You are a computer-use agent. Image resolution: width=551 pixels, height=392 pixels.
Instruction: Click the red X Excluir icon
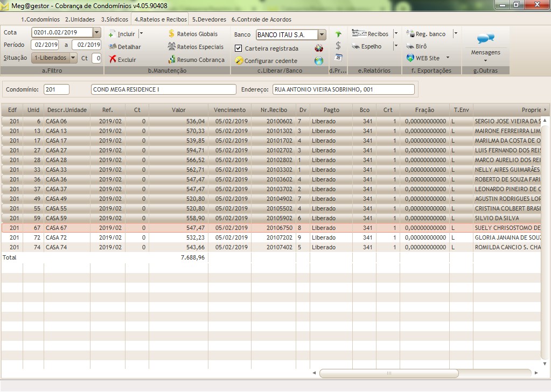[x=113, y=60]
